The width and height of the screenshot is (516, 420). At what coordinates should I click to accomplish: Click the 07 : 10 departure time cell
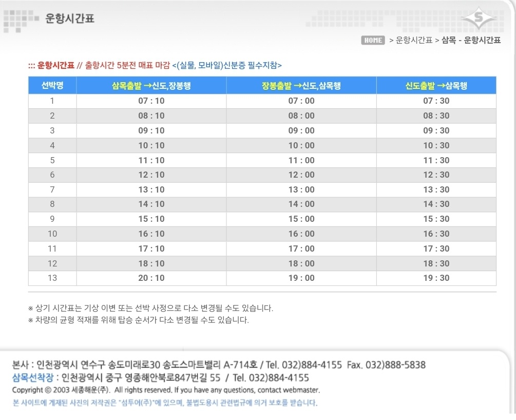(151, 101)
